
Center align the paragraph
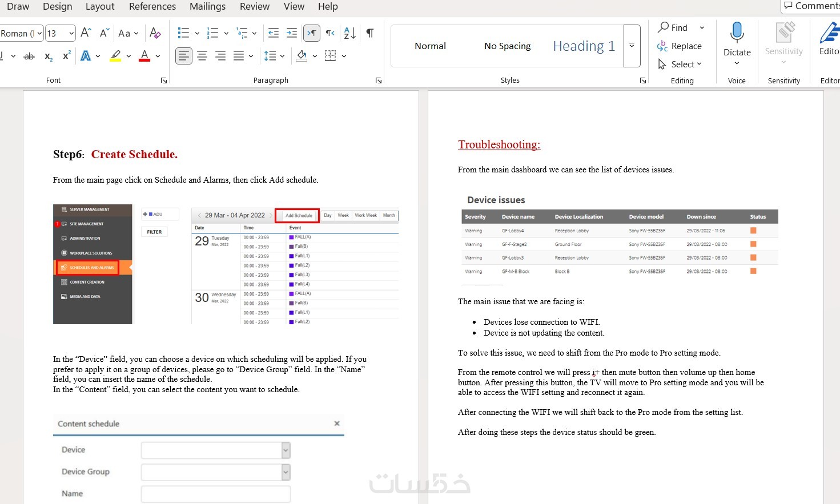click(202, 56)
